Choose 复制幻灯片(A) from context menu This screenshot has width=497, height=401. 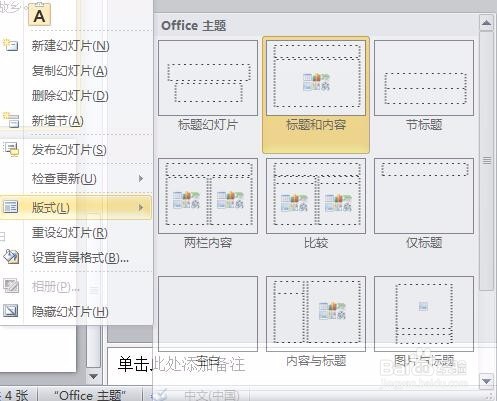tap(69, 71)
